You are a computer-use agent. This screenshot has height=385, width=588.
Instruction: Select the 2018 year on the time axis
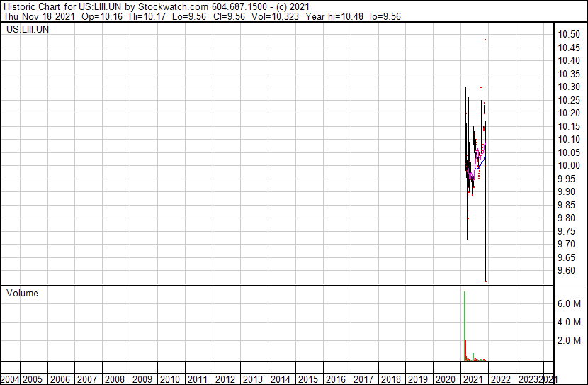tap(391, 379)
